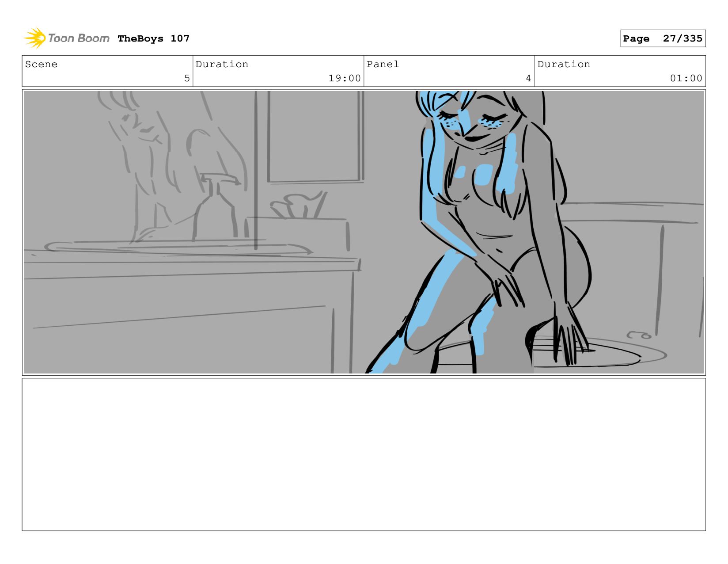The height and width of the screenshot is (564, 728).
Task: Click the storyboard panel drawing
Action: pos(364,232)
